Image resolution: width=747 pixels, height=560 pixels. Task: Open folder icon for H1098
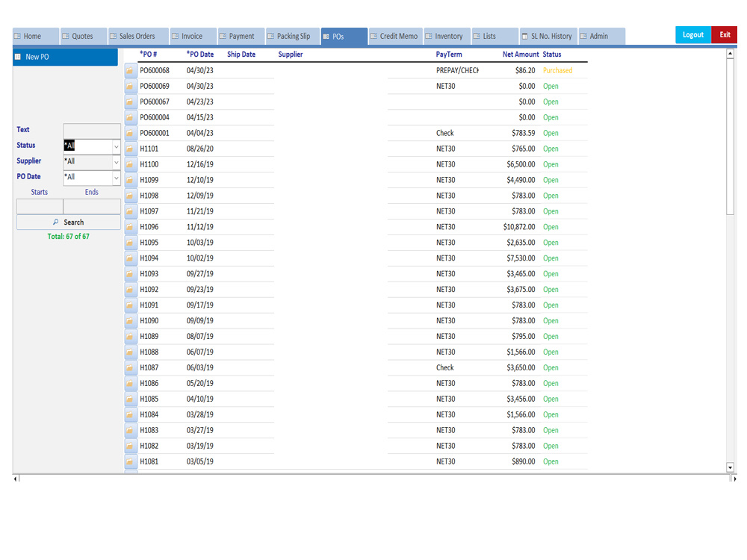pos(130,196)
